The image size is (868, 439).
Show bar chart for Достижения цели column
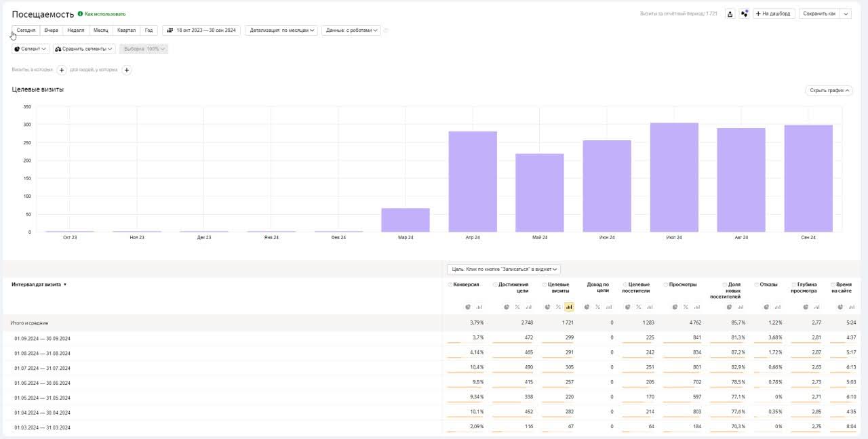click(528, 307)
